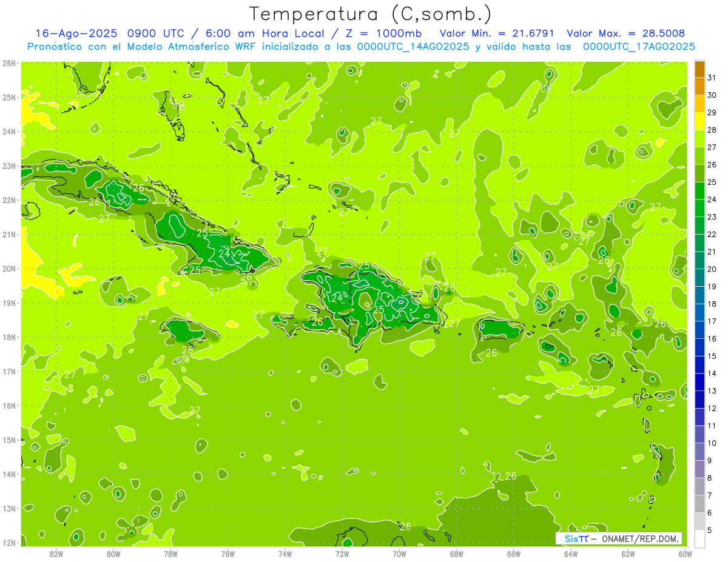The image size is (728, 562).
Task: Click the '12N' latitude axis label
Action: point(9,543)
